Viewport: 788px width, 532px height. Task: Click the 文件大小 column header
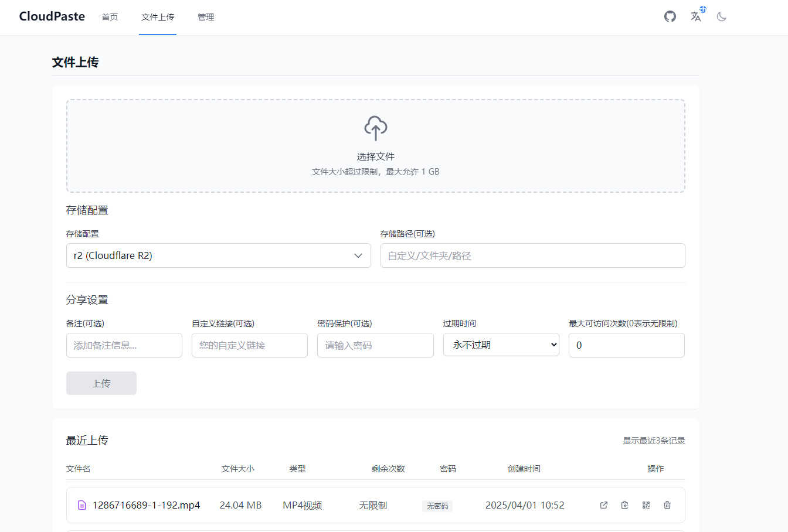[x=238, y=469]
